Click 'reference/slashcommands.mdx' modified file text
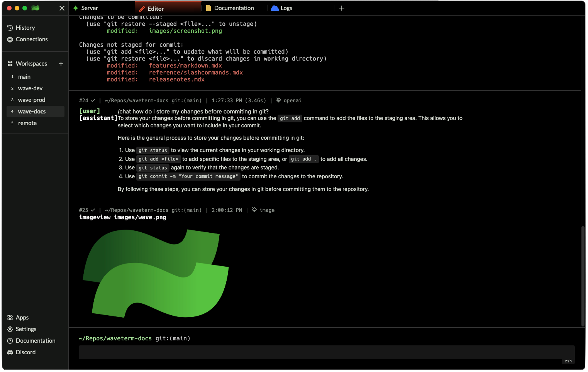Image resolution: width=588 pixels, height=372 pixels. click(x=196, y=73)
